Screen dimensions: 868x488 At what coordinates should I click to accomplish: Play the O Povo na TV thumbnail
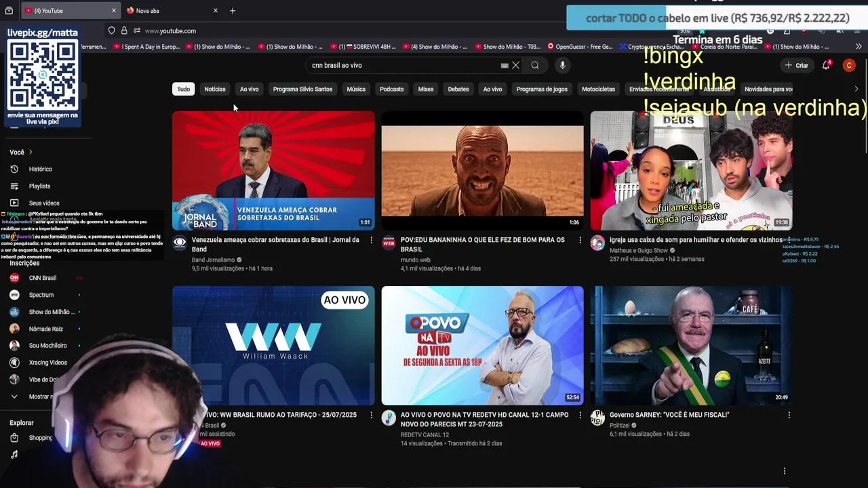(x=482, y=346)
